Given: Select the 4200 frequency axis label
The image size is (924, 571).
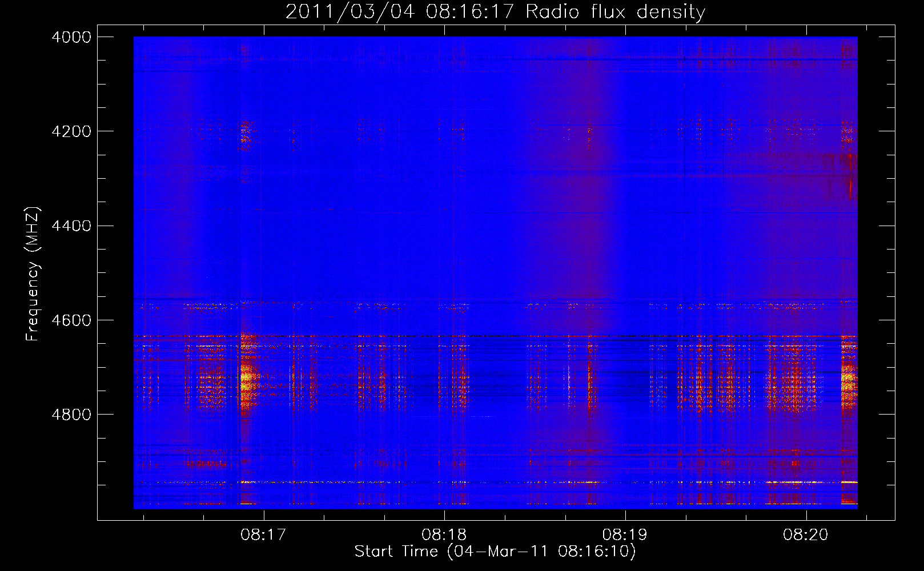Looking at the screenshot, I should 71,131.
